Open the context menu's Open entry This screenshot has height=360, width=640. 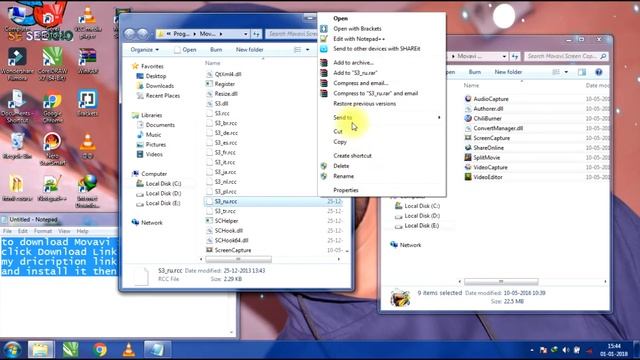click(x=340, y=18)
